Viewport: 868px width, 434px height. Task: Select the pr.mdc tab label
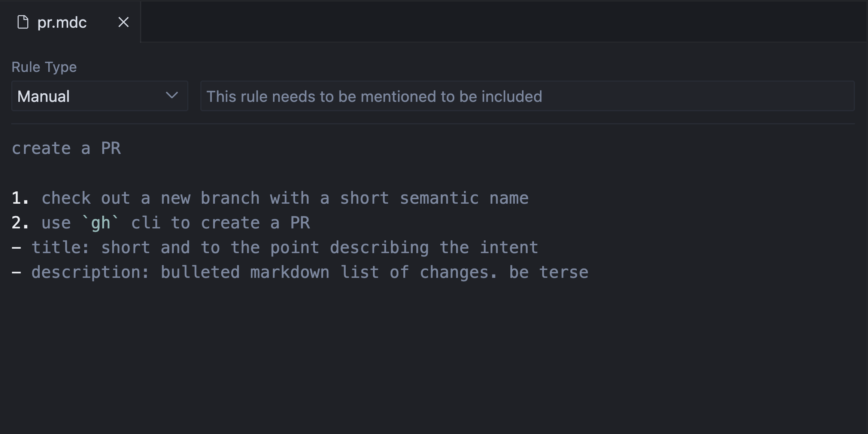[62, 22]
